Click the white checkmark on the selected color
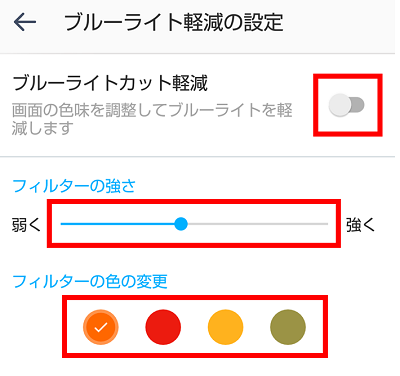This screenshot has height=376, width=400. coord(101,327)
